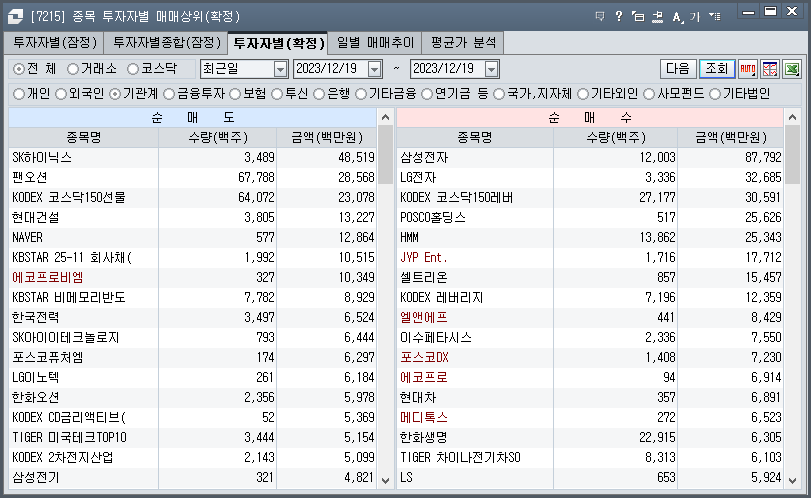
Task: Click the 조회 search button
Action: tap(717, 69)
